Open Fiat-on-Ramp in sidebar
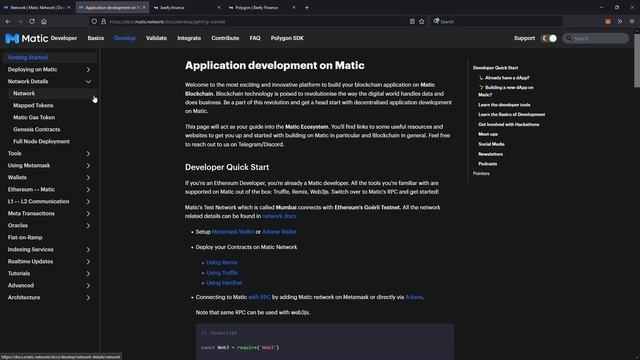This screenshot has width=640, height=360. tap(25, 238)
